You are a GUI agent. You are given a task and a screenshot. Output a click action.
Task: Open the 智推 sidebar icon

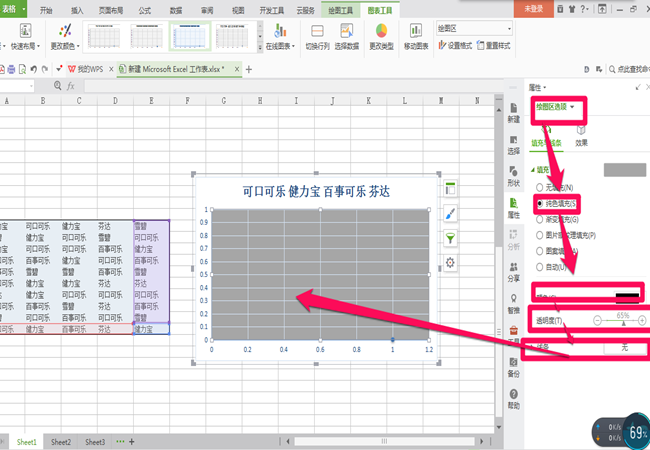pos(514,304)
